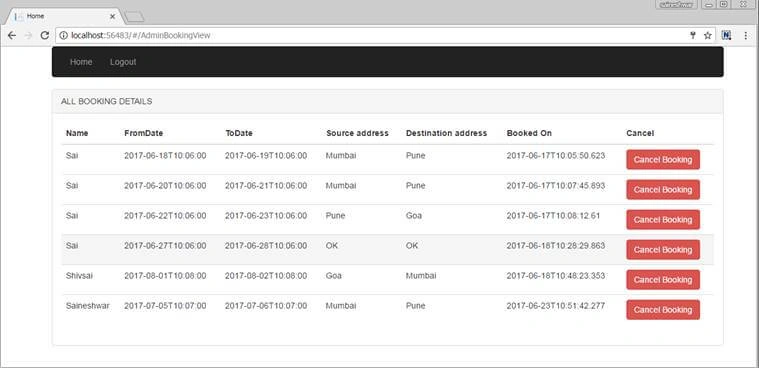Open the Home link in the navbar
This screenshot has height=368, width=759.
tap(81, 62)
